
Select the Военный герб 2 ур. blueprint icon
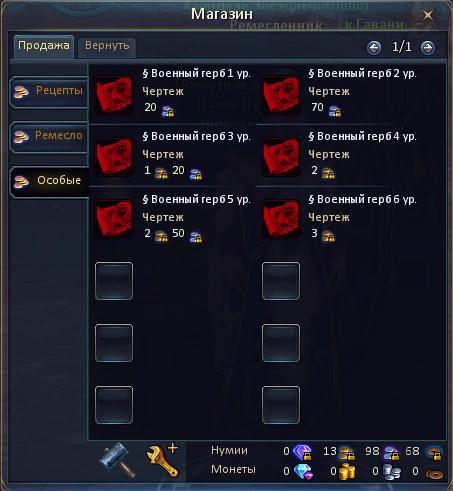(x=281, y=95)
